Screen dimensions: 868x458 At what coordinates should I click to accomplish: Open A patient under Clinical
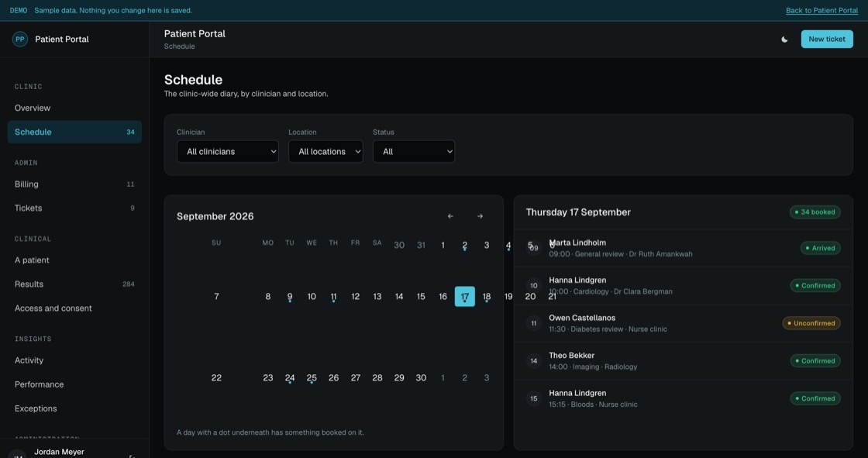[74, 260]
